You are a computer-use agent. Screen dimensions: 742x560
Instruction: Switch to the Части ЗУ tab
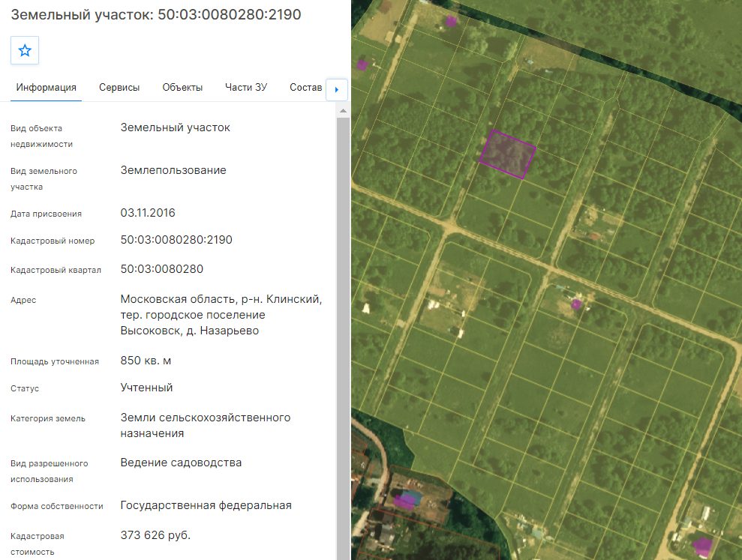(x=246, y=88)
